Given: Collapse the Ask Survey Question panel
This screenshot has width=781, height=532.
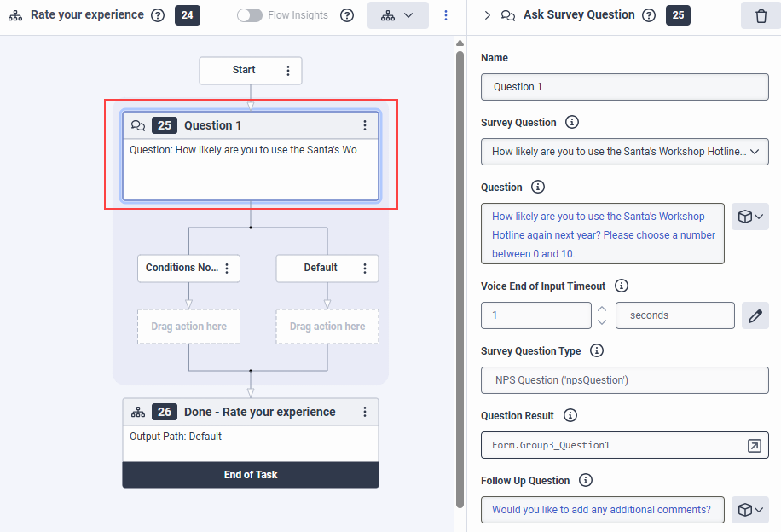Looking at the screenshot, I should [x=487, y=15].
